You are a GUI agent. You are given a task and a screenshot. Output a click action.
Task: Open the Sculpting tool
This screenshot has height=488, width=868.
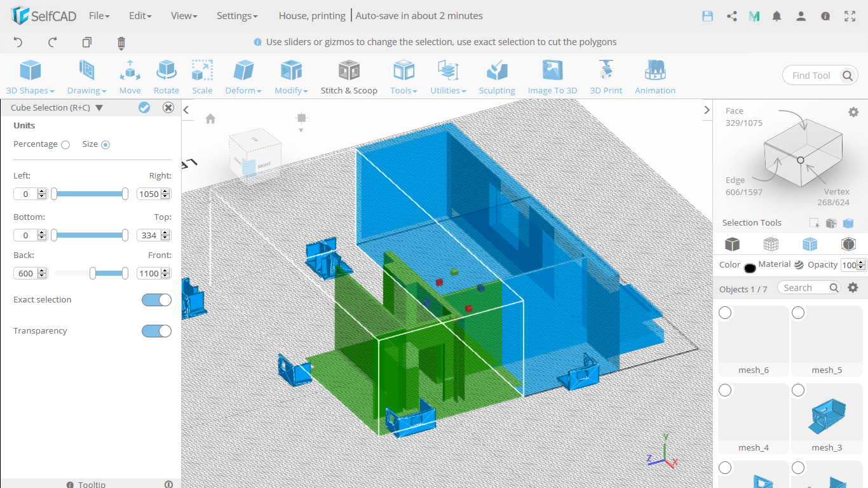tap(497, 77)
